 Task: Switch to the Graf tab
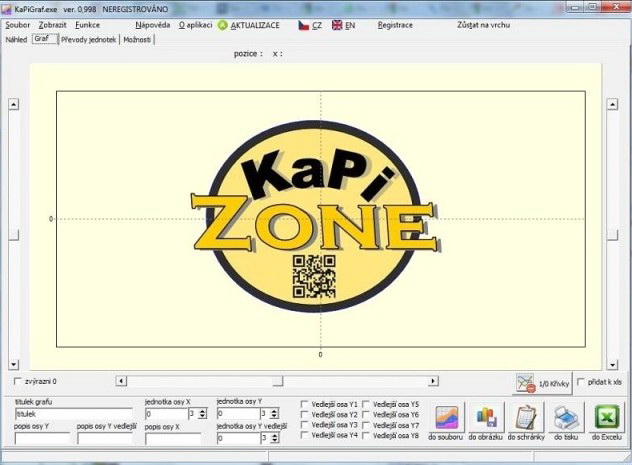tap(44, 39)
